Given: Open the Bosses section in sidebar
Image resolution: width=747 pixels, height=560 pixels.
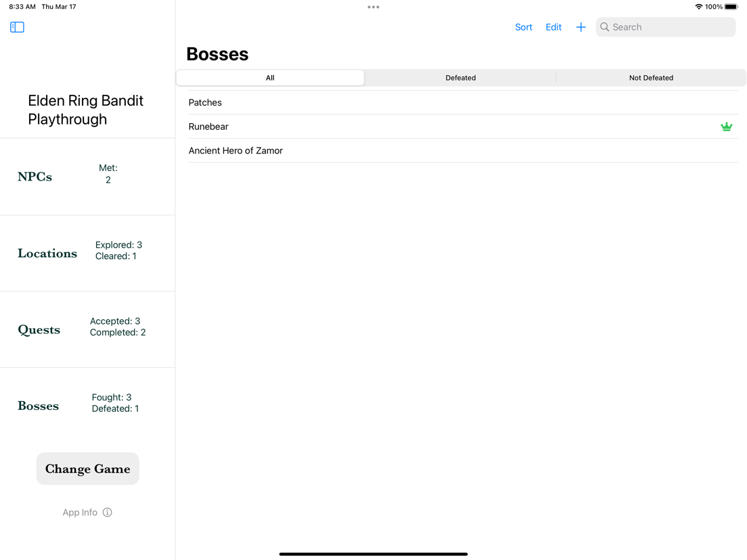Looking at the screenshot, I should pos(88,406).
